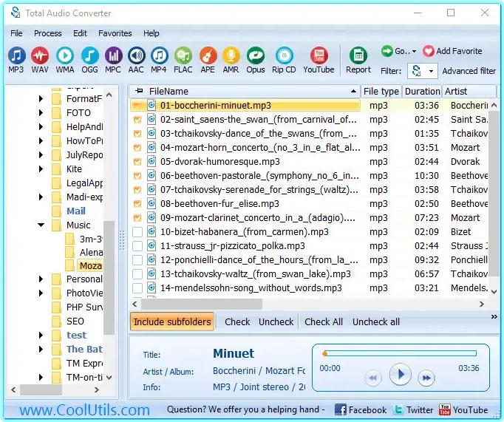Choose the WAV output format icon

click(x=40, y=55)
